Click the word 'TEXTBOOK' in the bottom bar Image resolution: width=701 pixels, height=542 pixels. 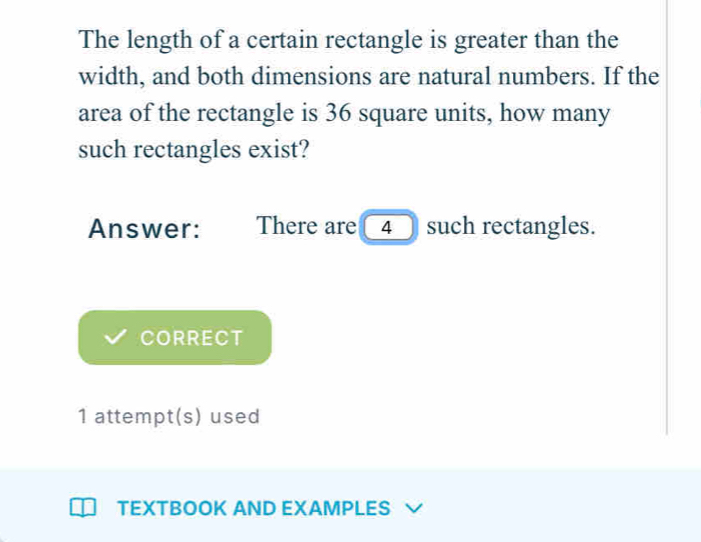(x=172, y=508)
